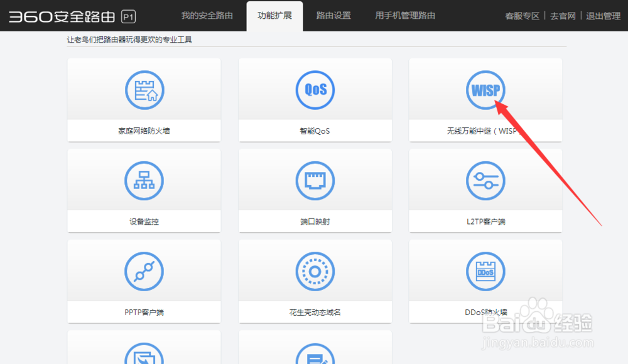Image resolution: width=628 pixels, height=364 pixels.
Task: Click the P1 model badge
Action: point(128,17)
